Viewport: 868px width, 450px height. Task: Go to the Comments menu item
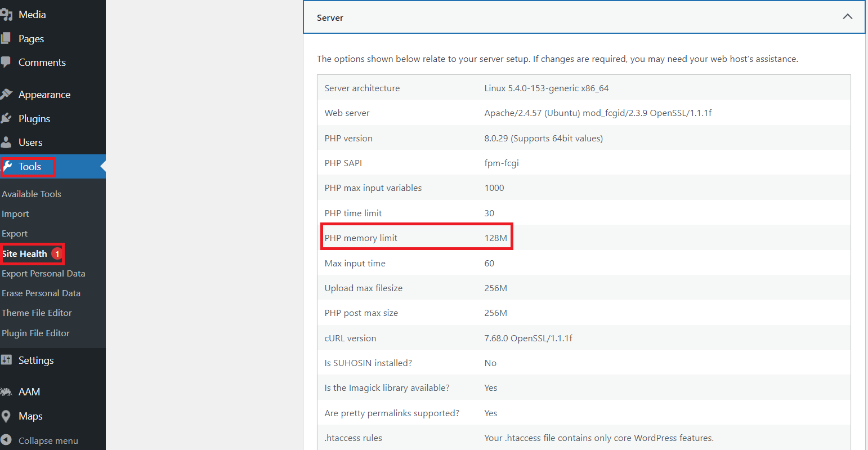pos(42,63)
